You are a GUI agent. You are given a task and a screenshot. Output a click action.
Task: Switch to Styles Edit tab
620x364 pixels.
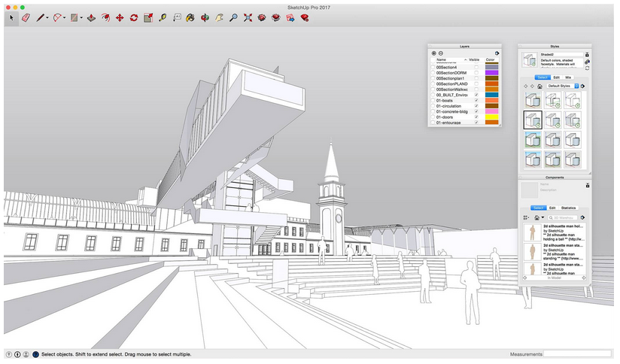(556, 77)
